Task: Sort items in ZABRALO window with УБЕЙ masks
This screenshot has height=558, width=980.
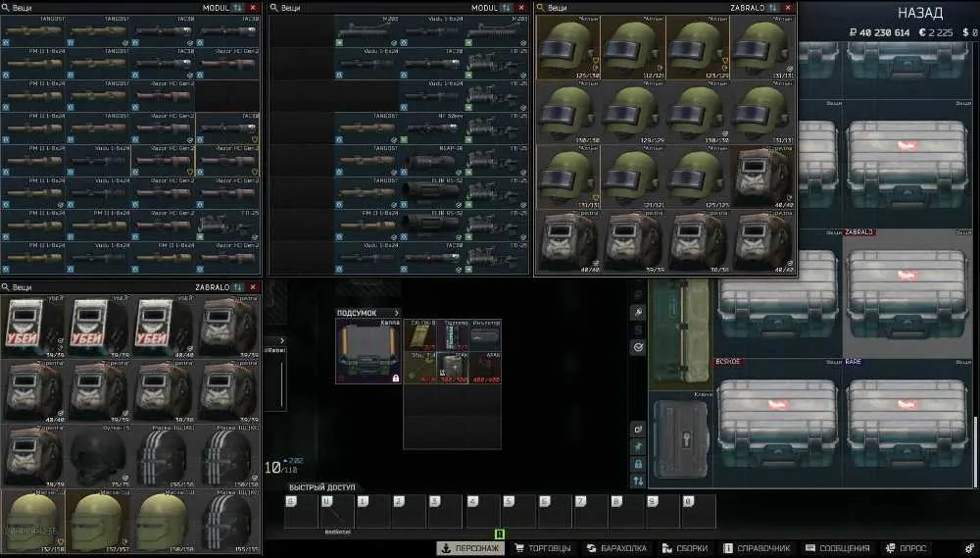Action: (x=237, y=287)
